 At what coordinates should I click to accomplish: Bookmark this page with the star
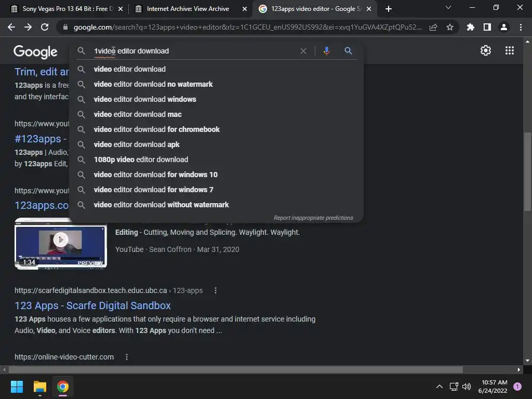(450, 27)
